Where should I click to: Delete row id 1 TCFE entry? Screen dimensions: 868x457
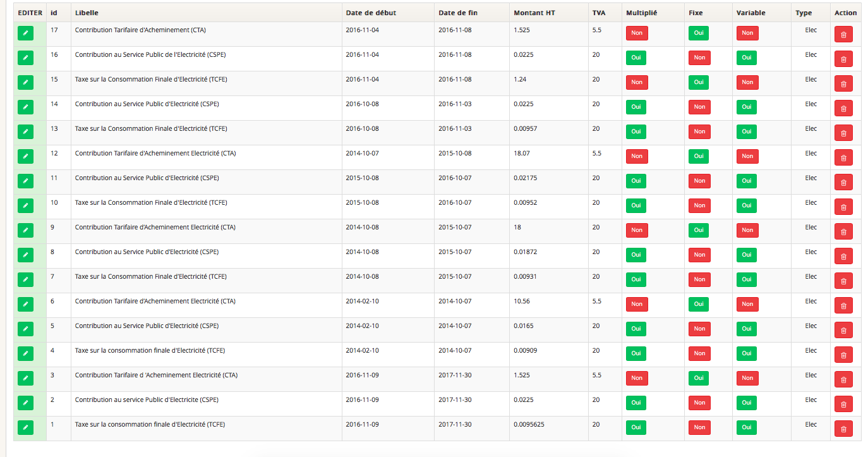click(843, 429)
